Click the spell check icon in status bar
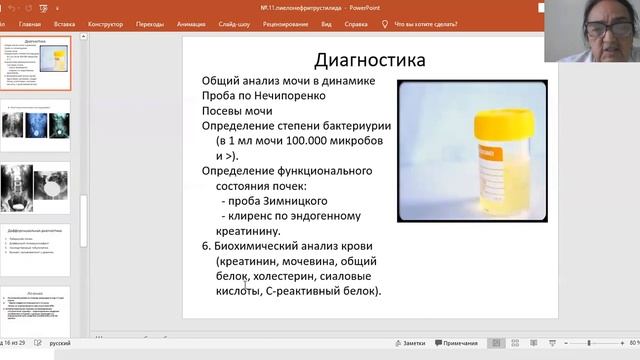Image resolution: width=640 pixels, height=360 pixels. [38, 343]
